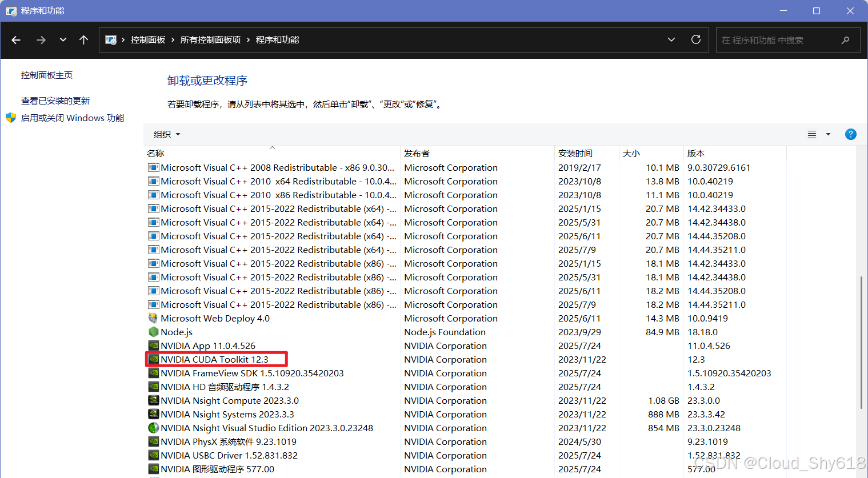Change list view layout icon
The height and width of the screenshot is (478, 868).
click(812, 134)
